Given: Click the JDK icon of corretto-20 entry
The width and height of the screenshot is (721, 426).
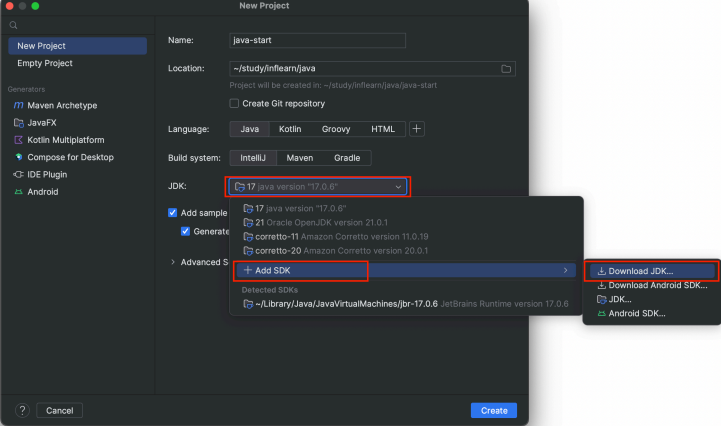Looking at the screenshot, I should pos(248,251).
